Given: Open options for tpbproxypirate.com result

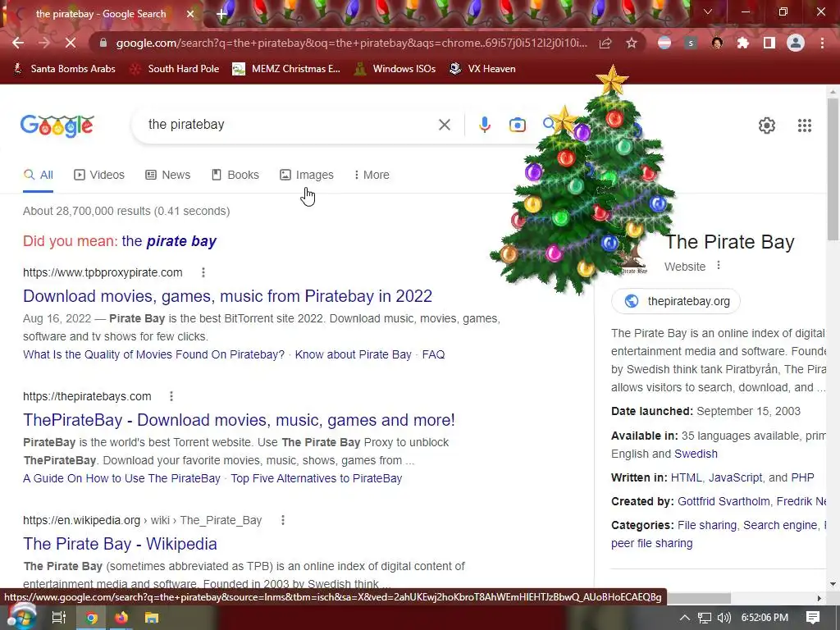Looking at the screenshot, I should click(x=203, y=272).
